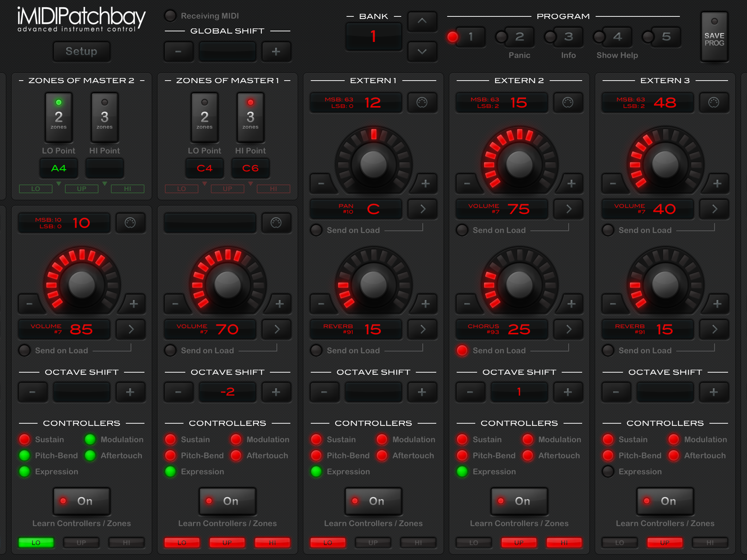The width and height of the screenshot is (747, 560).
Task: Click arrow next to Extern 2 Volume 75
Action: 568,209
